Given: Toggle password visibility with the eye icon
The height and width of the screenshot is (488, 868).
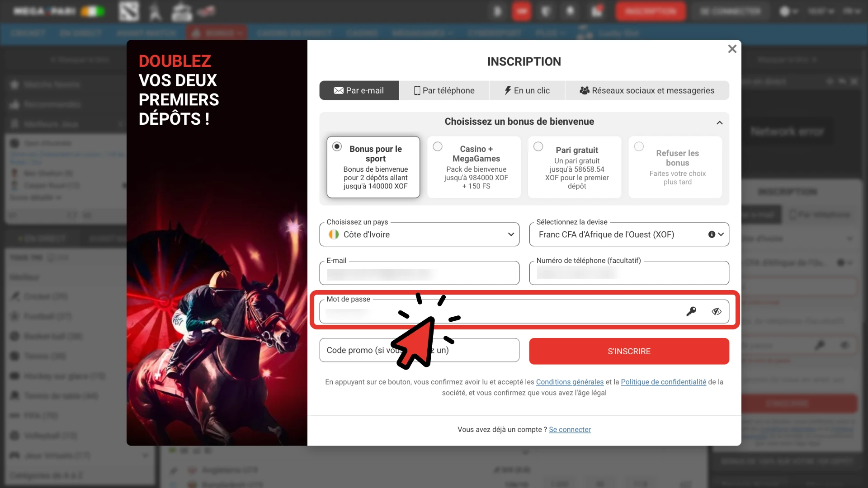Looking at the screenshot, I should click(717, 311).
